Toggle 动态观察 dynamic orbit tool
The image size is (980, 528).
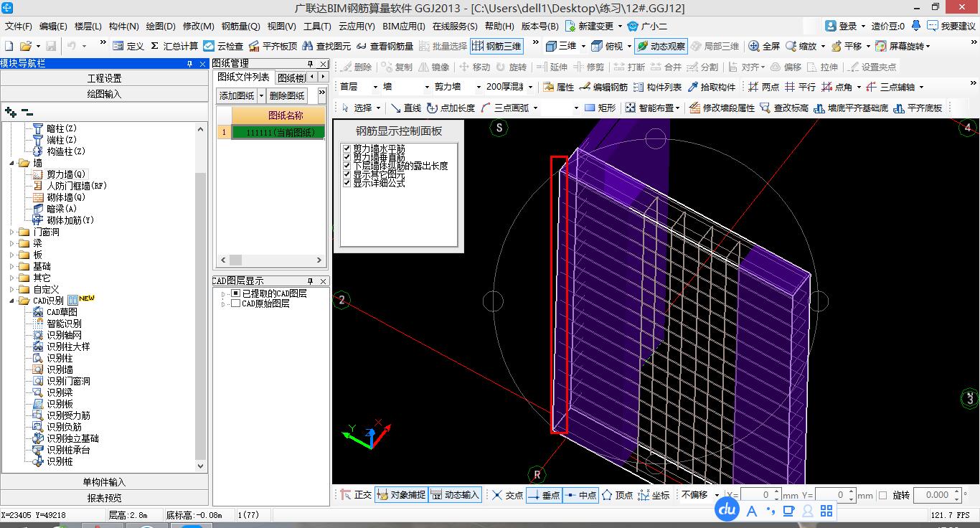coord(661,46)
